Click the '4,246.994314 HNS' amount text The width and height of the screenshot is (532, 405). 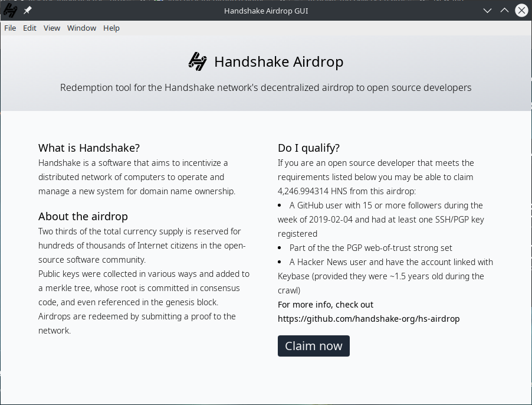pyautogui.click(x=313, y=191)
